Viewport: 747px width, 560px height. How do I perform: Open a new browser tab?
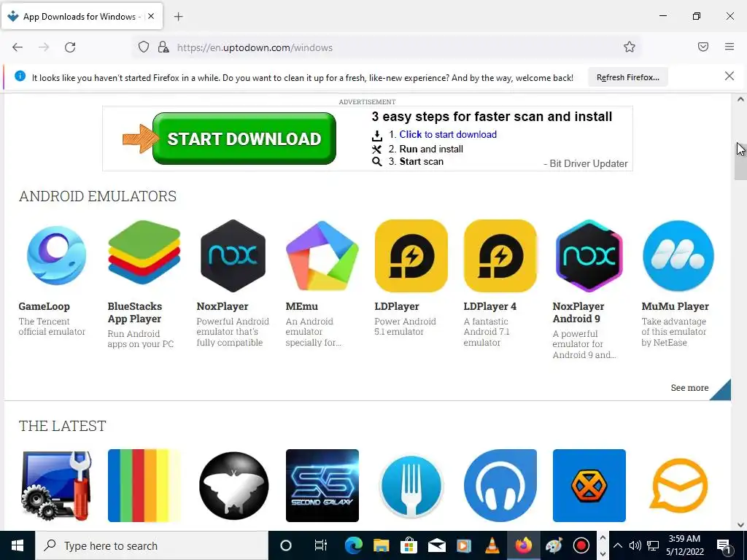click(x=178, y=17)
